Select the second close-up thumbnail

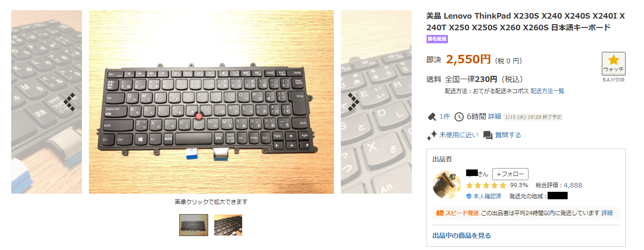(x=228, y=225)
